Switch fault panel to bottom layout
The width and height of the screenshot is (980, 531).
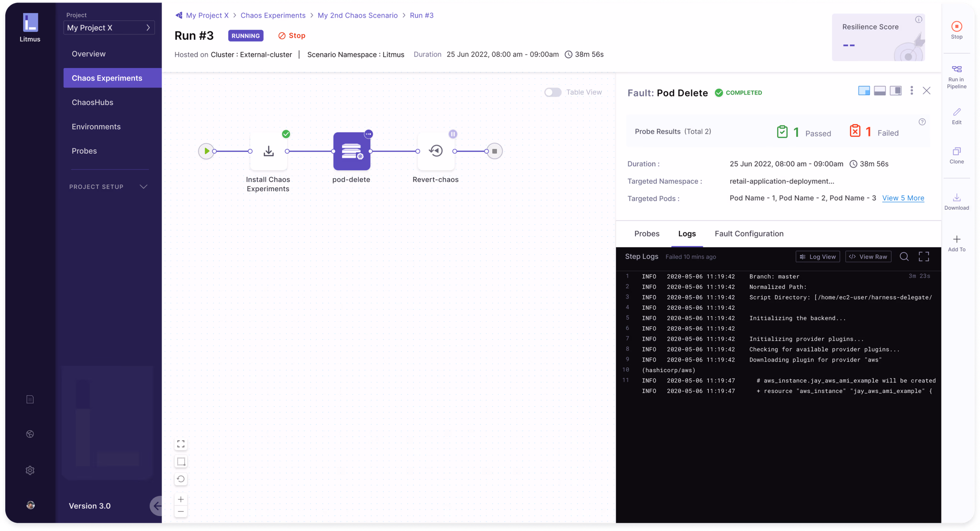point(880,90)
